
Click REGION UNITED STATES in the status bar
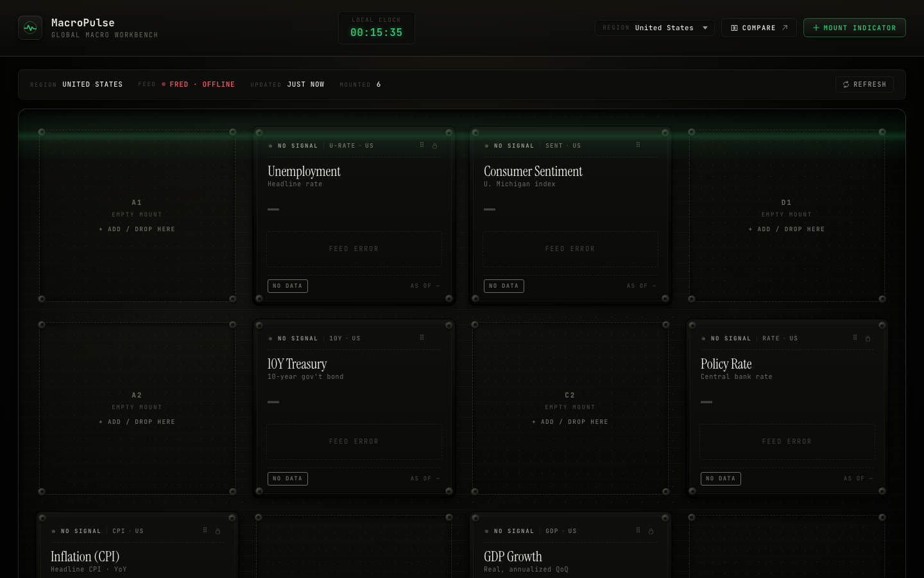(x=76, y=85)
